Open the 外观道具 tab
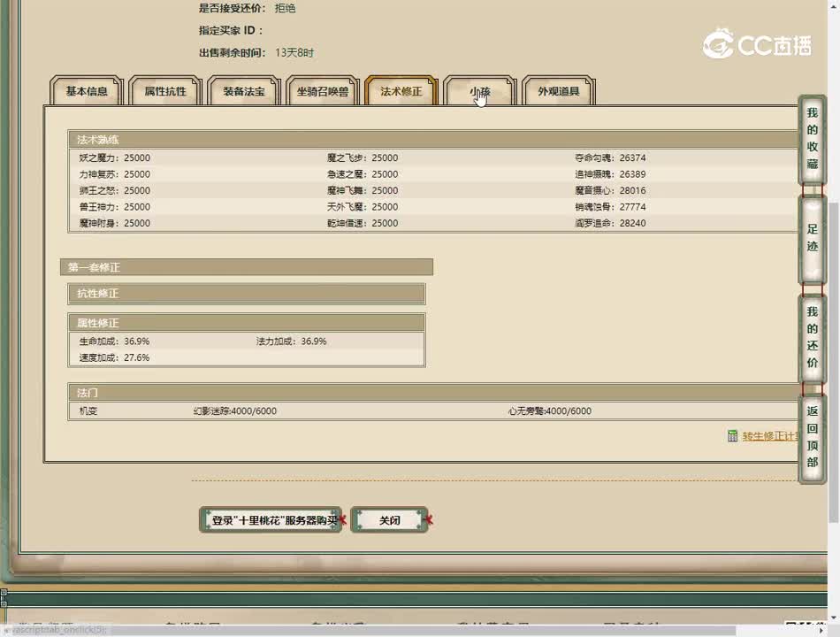840x637 pixels. click(x=559, y=91)
